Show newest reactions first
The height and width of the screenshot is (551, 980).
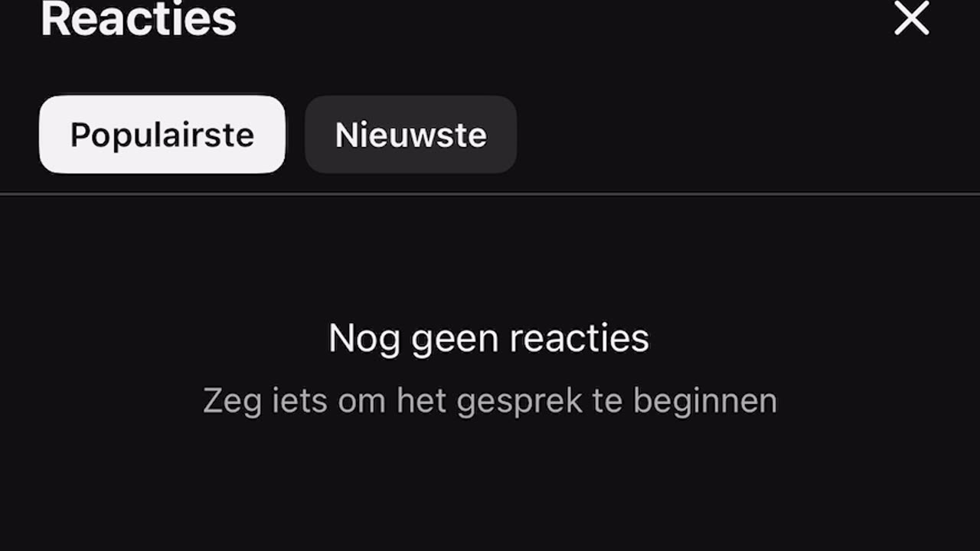pos(411,135)
